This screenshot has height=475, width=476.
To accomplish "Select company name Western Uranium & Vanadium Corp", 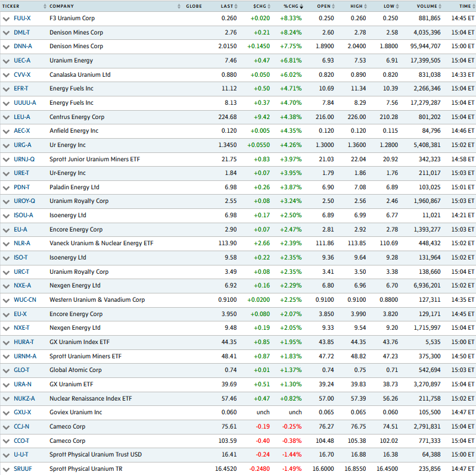I will (97, 299).
